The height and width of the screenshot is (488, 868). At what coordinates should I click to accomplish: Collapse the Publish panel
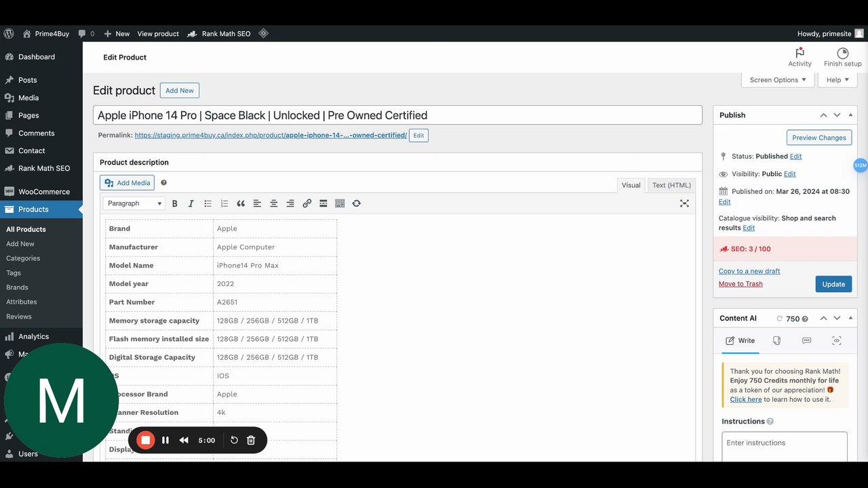click(850, 115)
